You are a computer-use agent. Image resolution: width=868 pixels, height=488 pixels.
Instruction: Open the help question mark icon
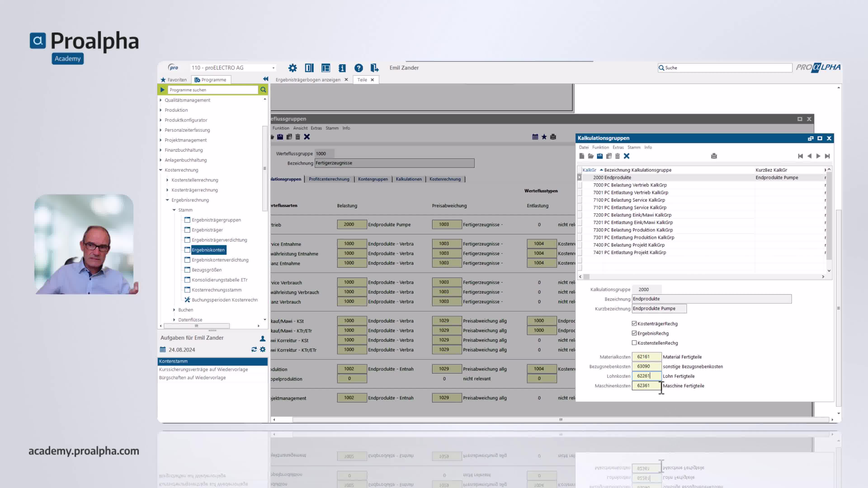[x=359, y=68]
